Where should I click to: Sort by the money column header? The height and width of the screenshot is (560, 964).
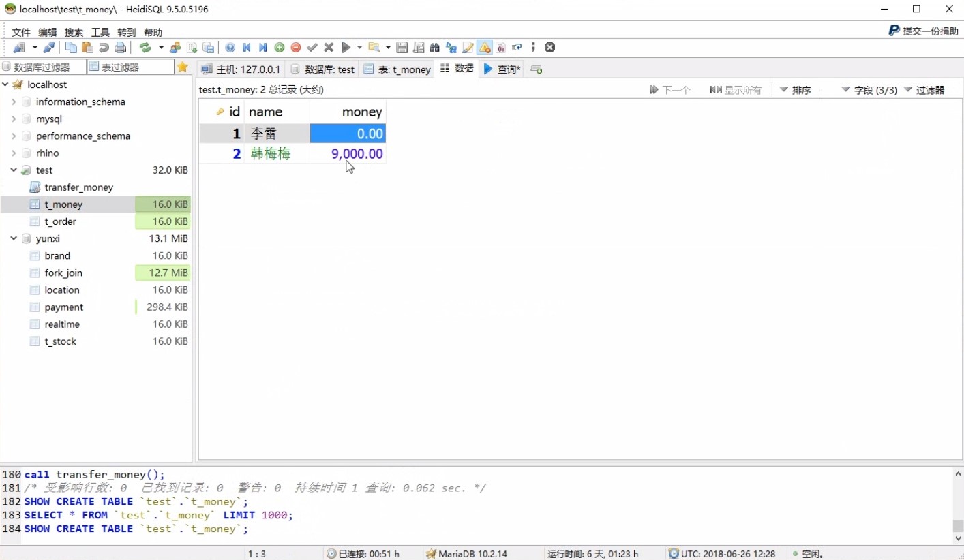(x=348, y=112)
